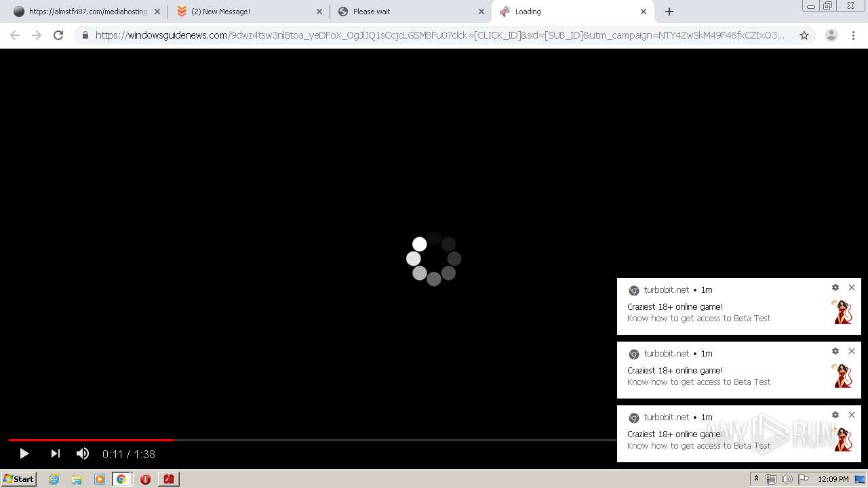Image resolution: width=868 pixels, height=488 pixels.
Task: Bookmark this page with star
Action: pos(804,35)
